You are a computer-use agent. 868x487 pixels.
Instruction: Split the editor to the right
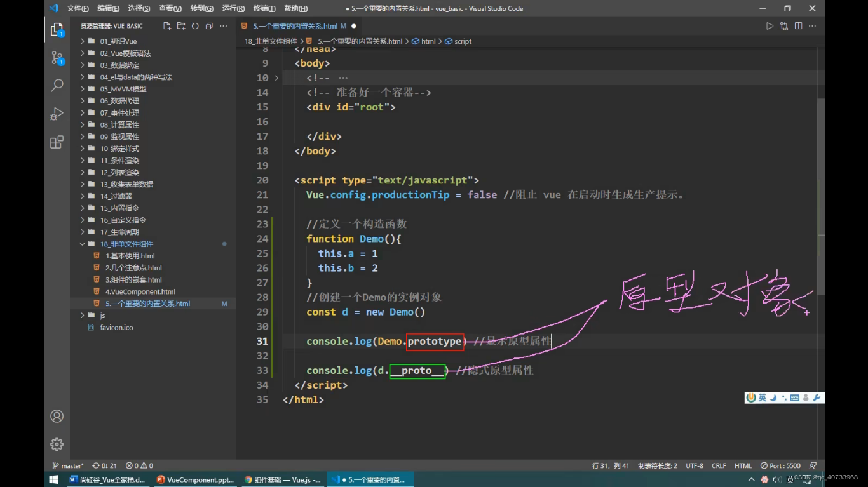(798, 26)
